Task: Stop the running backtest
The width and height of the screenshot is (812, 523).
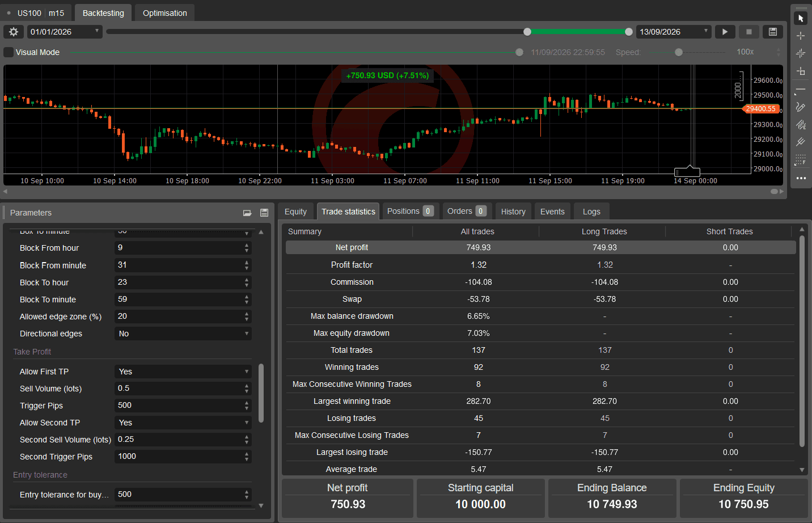Action: pyautogui.click(x=748, y=32)
